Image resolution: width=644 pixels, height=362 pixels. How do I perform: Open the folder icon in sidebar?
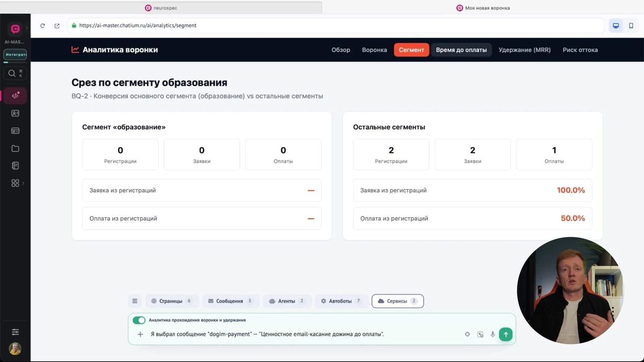pyautogui.click(x=15, y=149)
